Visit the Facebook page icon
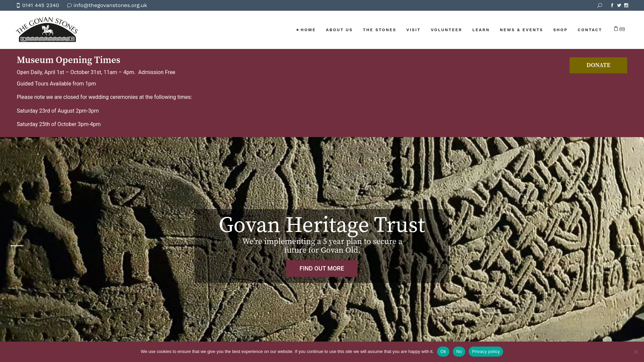 pos(612,5)
